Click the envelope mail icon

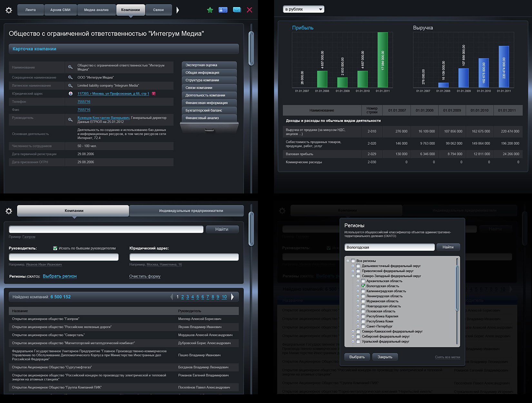[237, 10]
